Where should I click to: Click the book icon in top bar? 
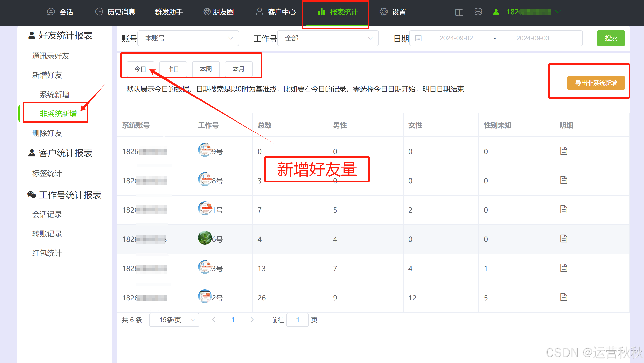pyautogui.click(x=459, y=12)
